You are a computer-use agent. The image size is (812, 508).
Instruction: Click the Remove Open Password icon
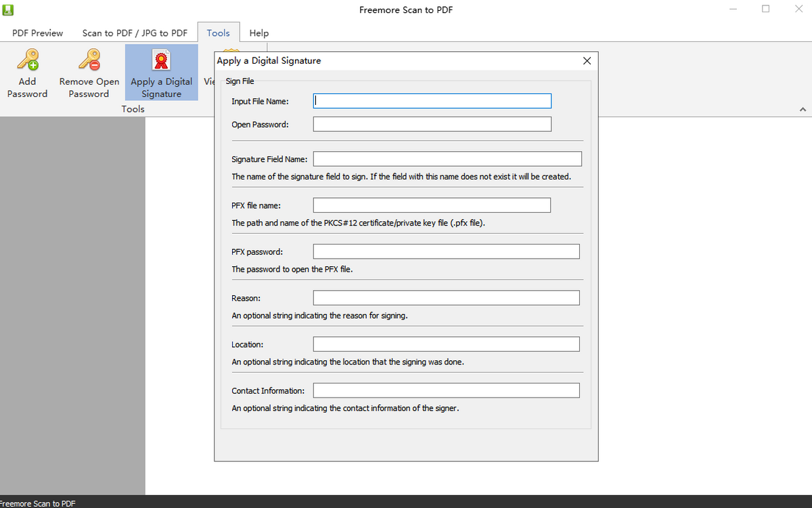(89, 60)
